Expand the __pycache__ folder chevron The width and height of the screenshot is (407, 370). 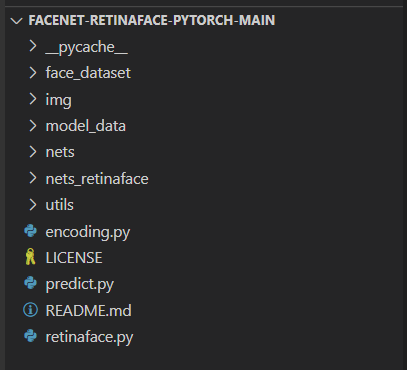click(33, 46)
